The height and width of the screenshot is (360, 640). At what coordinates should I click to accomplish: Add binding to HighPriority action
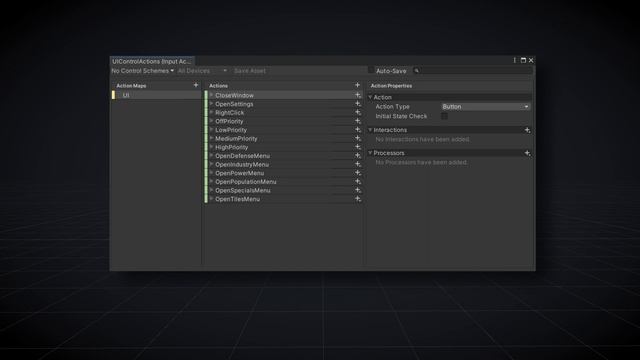pyautogui.click(x=358, y=147)
